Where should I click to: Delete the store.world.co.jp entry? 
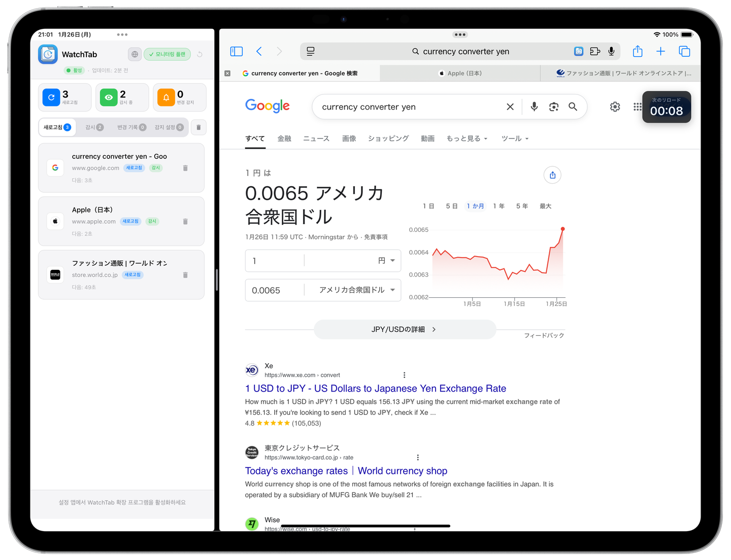tap(185, 275)
